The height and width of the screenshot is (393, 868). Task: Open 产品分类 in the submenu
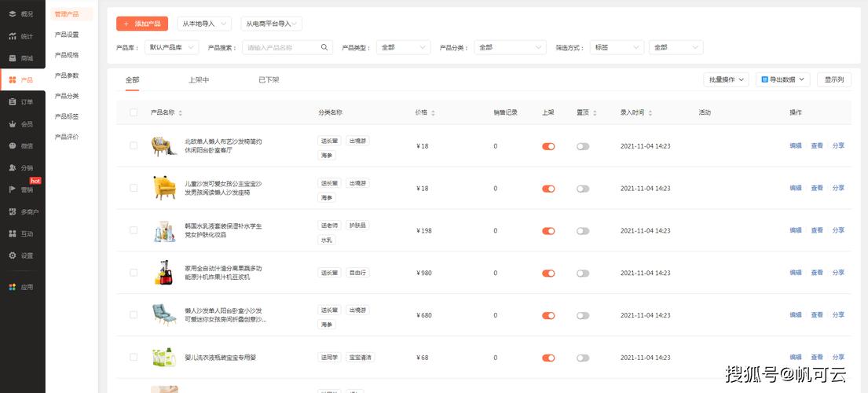pyautogui.click(x=67, y=96)
